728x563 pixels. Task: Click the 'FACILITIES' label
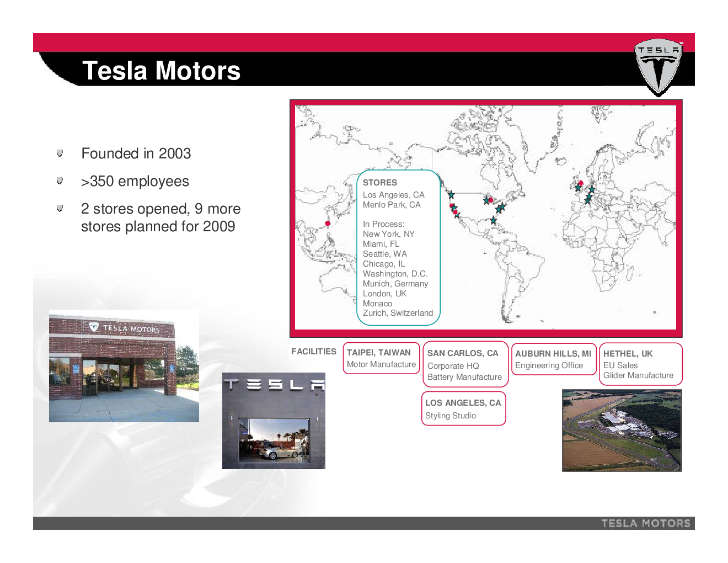pos(314,352)
